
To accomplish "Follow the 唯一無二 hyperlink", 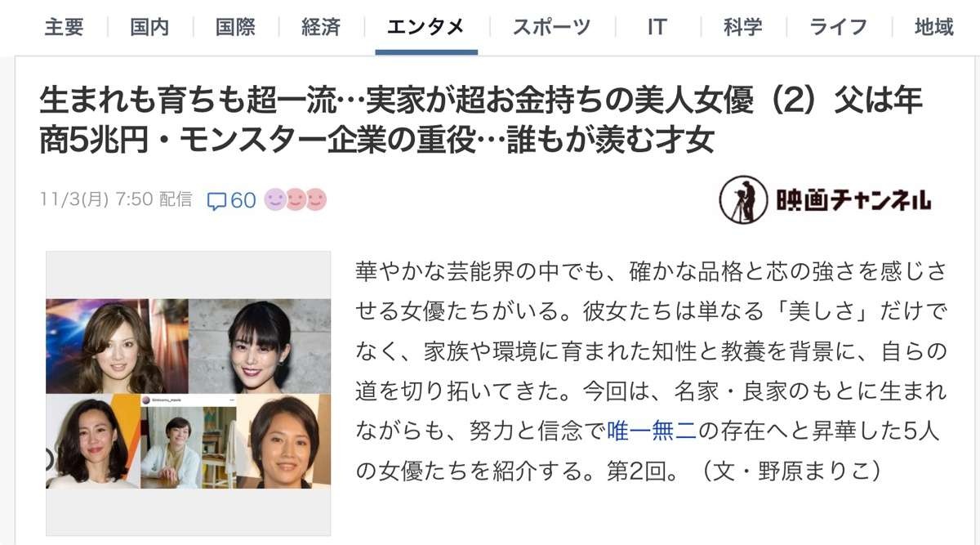I will 652,431.
